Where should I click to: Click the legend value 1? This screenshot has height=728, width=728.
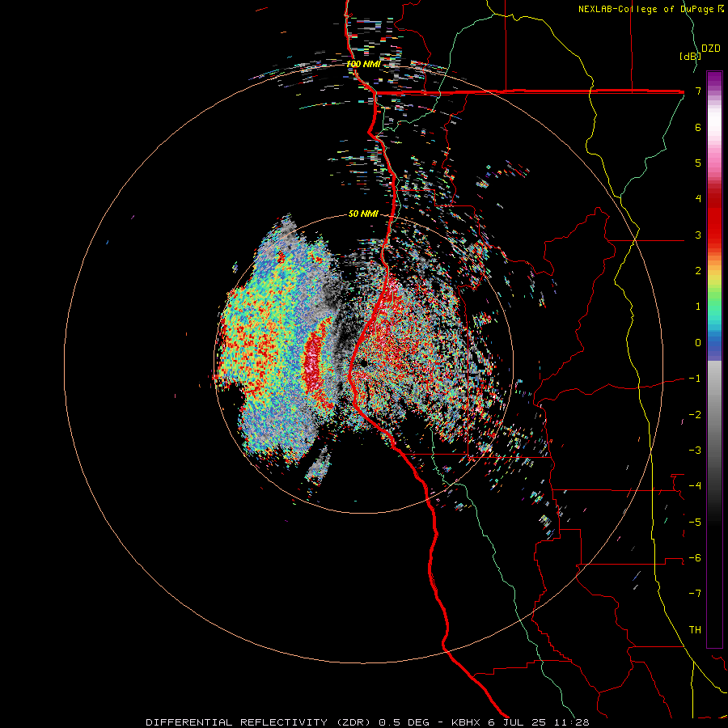(x=698, y=307)
